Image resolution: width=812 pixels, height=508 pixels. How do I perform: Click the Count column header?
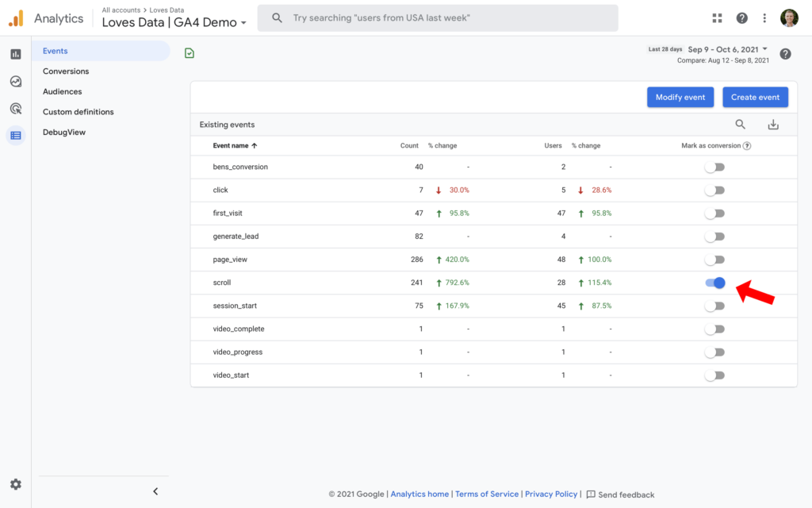[409, 146]
